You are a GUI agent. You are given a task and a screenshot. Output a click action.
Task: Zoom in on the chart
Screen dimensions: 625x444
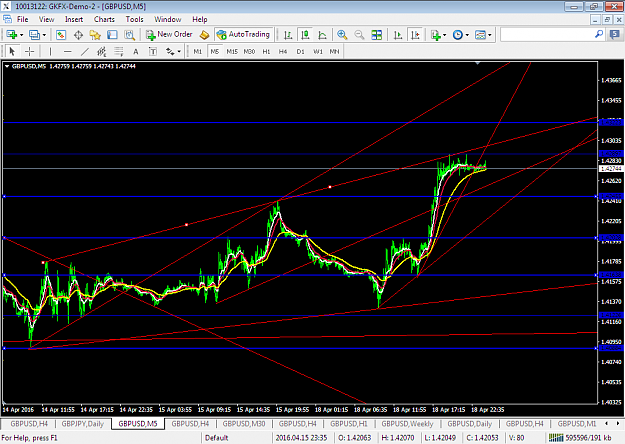point(342,35)
